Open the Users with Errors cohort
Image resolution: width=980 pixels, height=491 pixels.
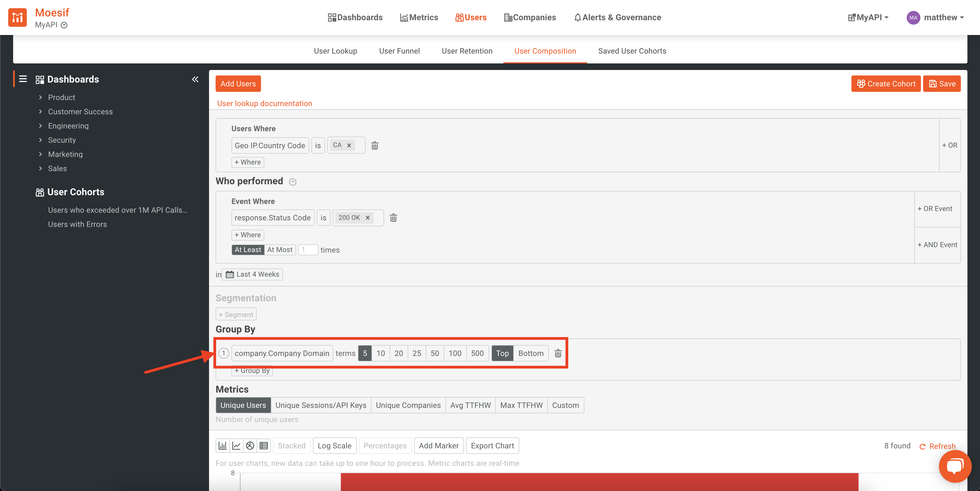pyautogui.click(x=77, y=224)
